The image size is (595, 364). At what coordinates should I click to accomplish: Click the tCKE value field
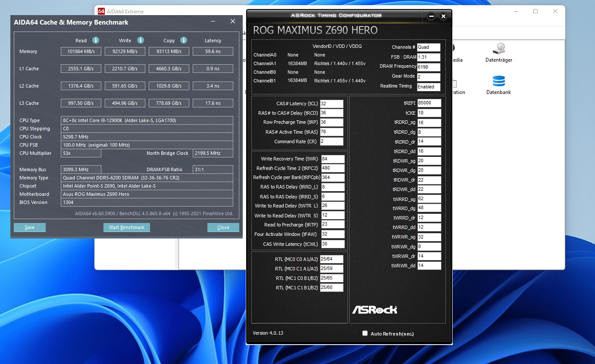click(x=429, y=113)
